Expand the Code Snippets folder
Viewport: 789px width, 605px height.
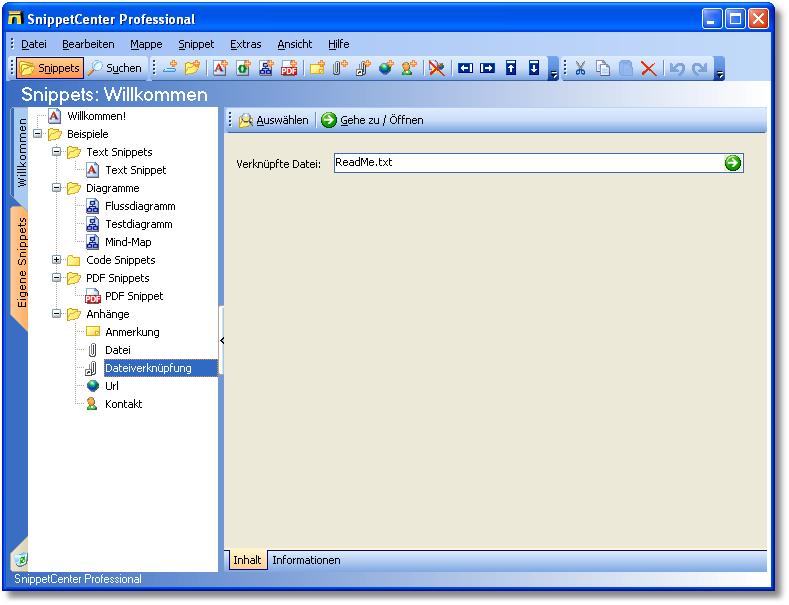(56, 260)
